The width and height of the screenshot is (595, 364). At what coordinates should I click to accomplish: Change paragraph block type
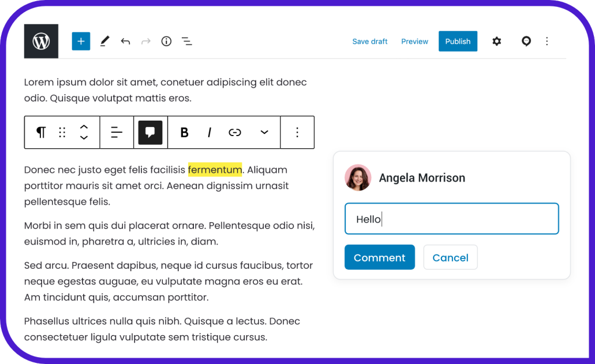(41, 132)
